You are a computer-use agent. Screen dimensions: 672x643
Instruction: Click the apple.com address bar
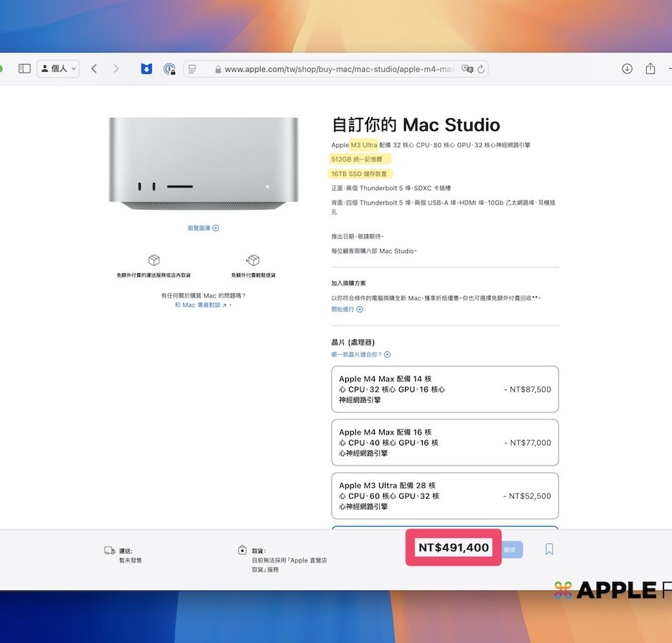(x=337, y=69)
